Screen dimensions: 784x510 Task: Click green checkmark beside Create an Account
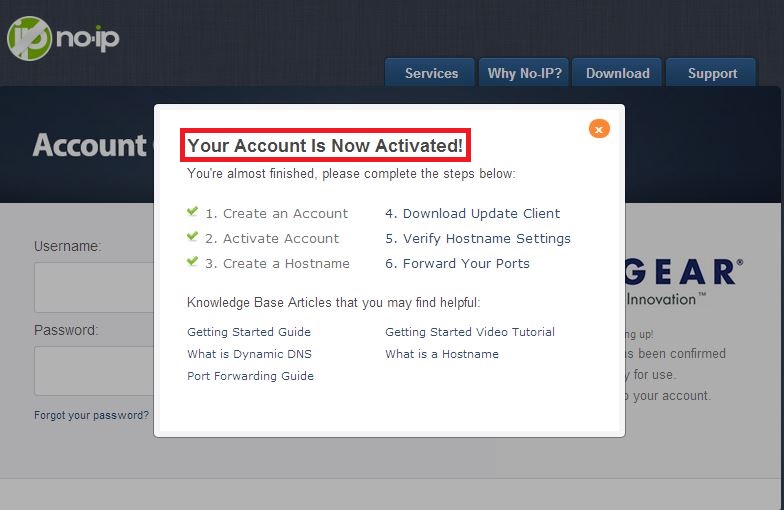[x=192, y=212]
